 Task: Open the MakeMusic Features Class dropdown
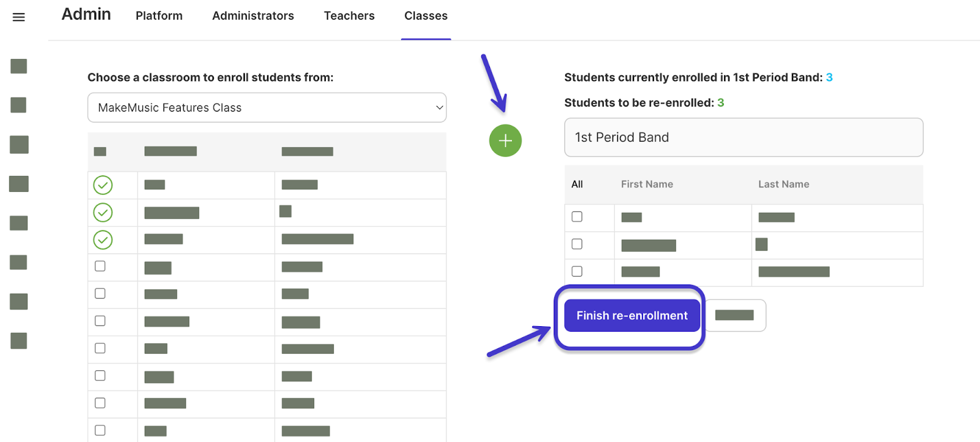click(267, 107)
